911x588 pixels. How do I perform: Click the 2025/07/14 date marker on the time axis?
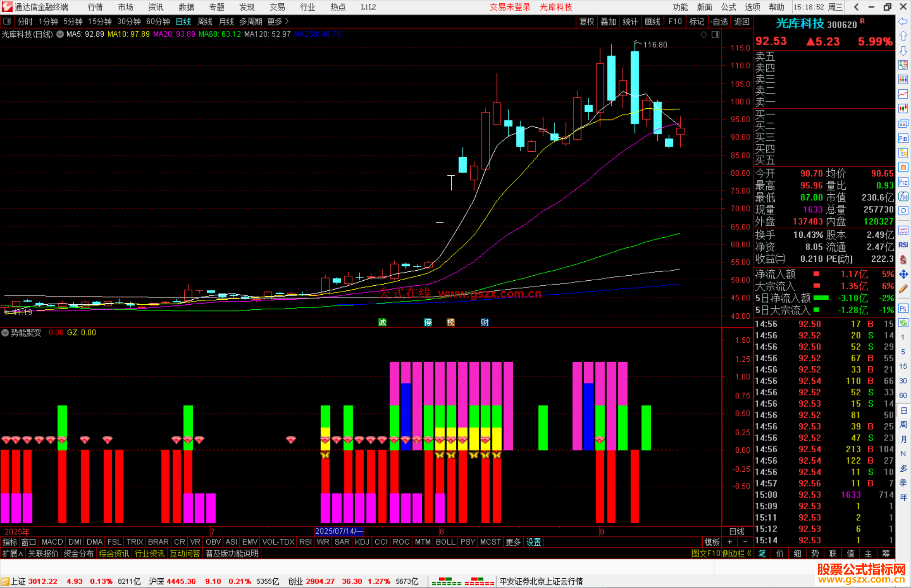point(339,531)
